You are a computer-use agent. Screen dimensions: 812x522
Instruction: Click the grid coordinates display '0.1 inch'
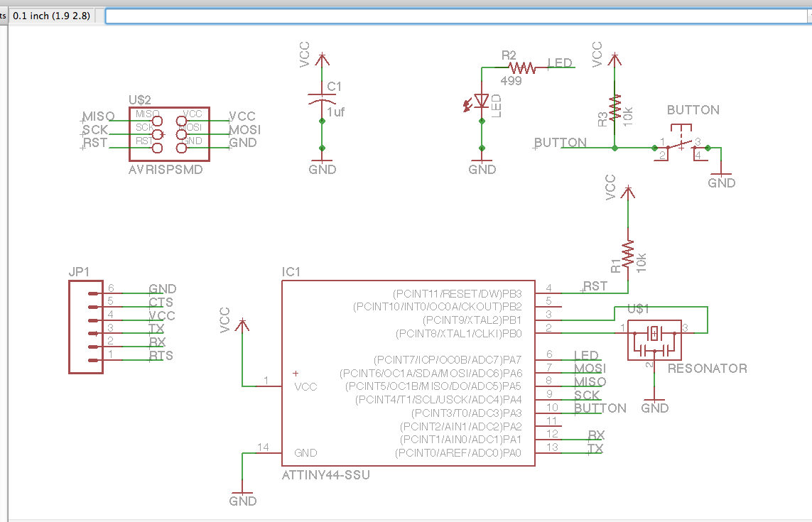click(51, 16)
